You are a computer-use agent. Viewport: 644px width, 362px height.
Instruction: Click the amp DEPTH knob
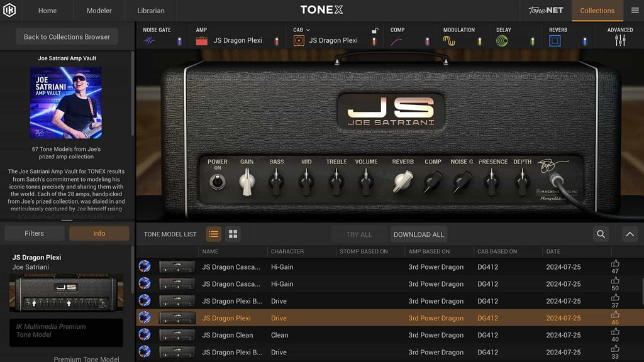[522, 182]
